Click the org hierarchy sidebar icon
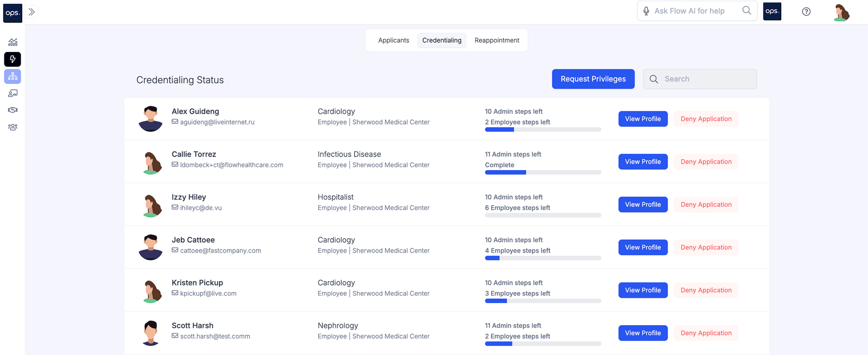Image resolution: width=868 pixels, height=355 pixels. (12, 76)
